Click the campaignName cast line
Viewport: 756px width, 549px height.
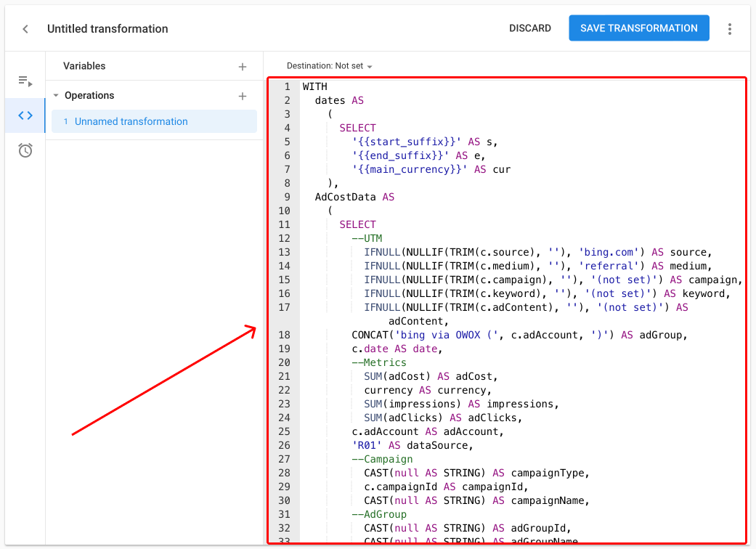pyautogui.click(x=477, y=501)
